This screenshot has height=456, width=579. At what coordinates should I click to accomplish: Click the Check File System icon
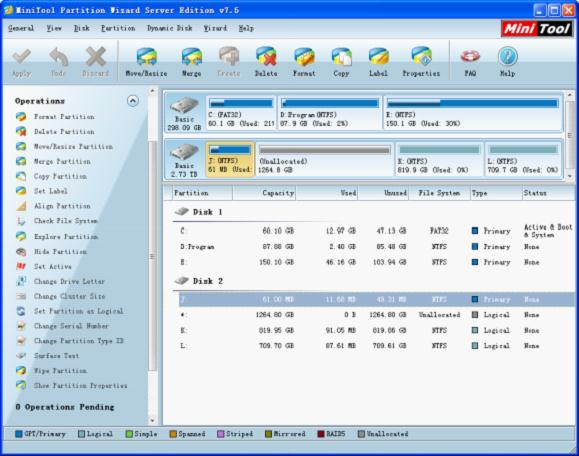(x=21, y=221)
